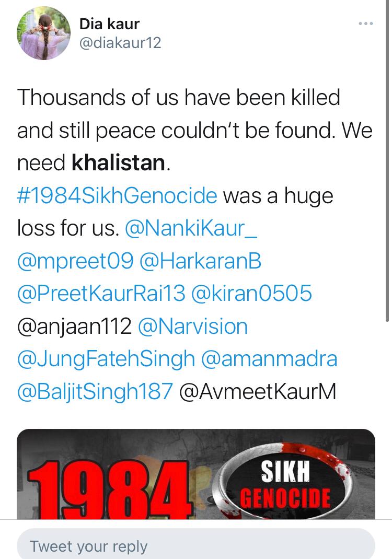
Task: Open the @HarkaranB mention
Action: tap(201, 261)
